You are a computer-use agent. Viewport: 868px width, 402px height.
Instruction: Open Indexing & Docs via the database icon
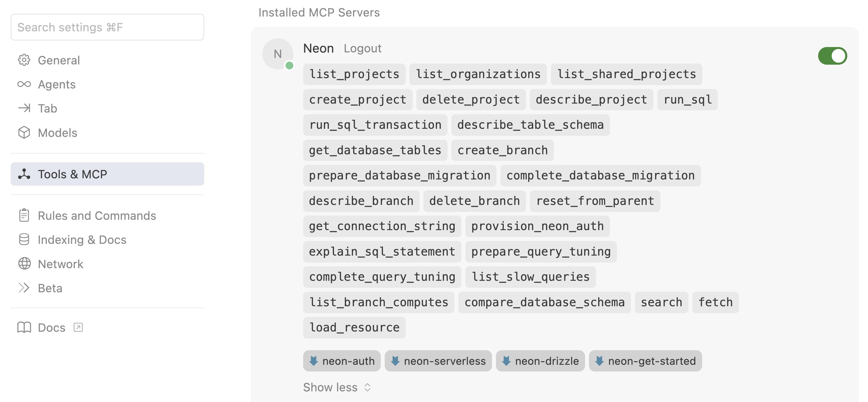[x=24, y=240]
